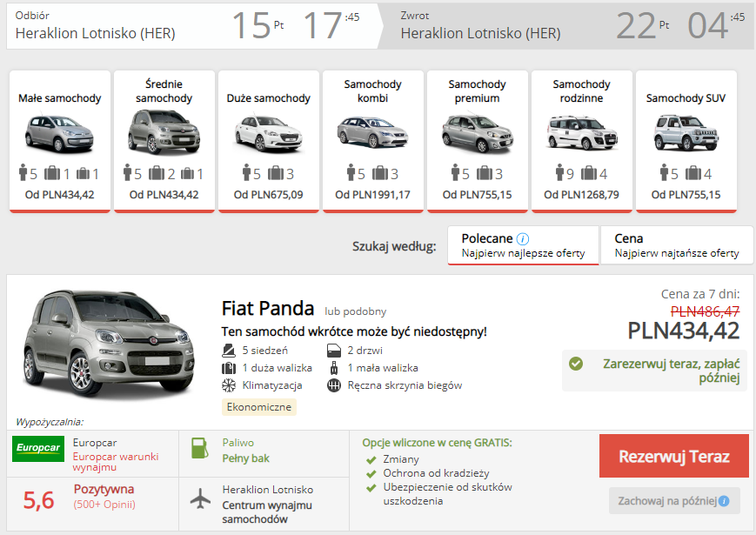Click the Rezerwuj Teraz button
Viewport: 756px width, 535px height.
pyautogui.click(x=673, y=456)
